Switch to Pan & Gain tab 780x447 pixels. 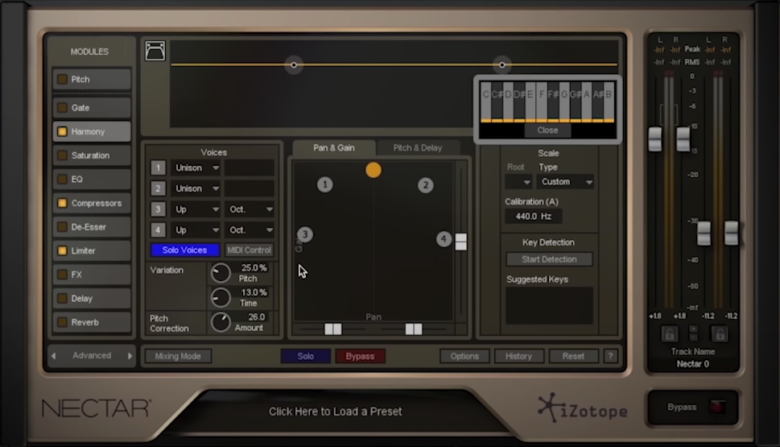point(334,148)
